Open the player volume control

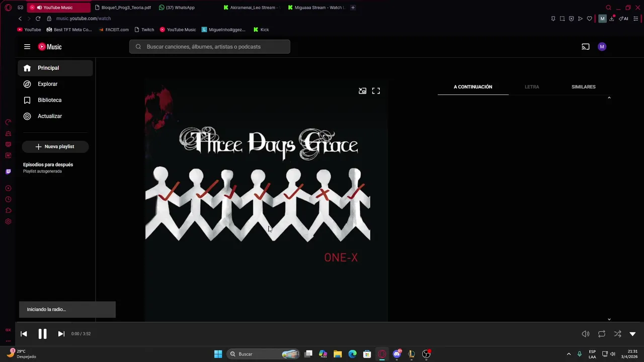(x=586, y=334)
